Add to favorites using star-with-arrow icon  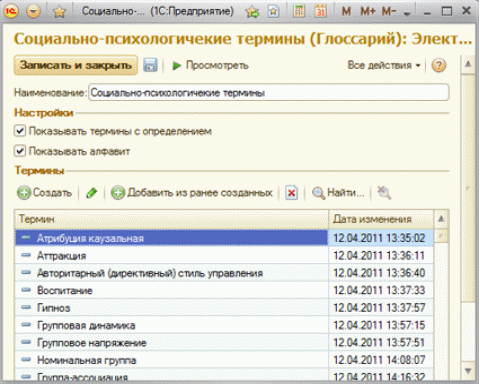pos(253,12)
